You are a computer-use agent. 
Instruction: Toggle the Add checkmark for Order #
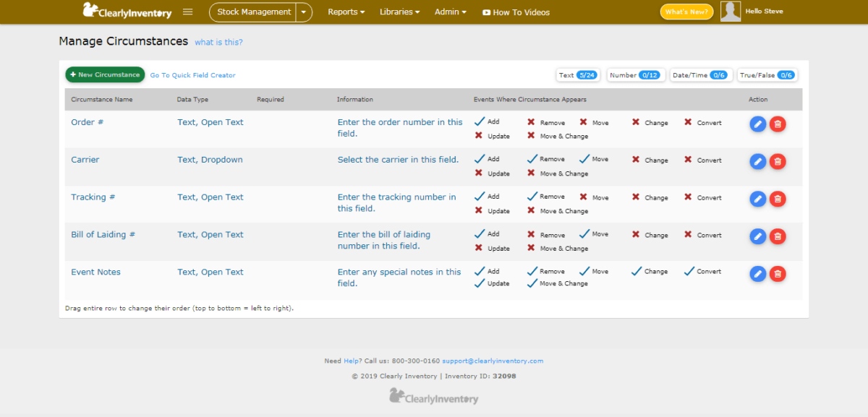pyautogui.click(x=477, y=121)
